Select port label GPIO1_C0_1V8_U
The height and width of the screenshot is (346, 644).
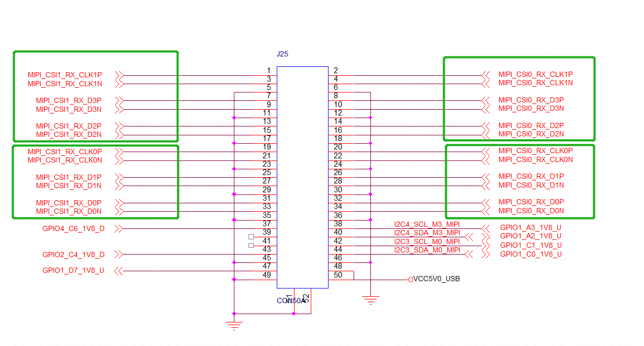[x=531, y=254]
